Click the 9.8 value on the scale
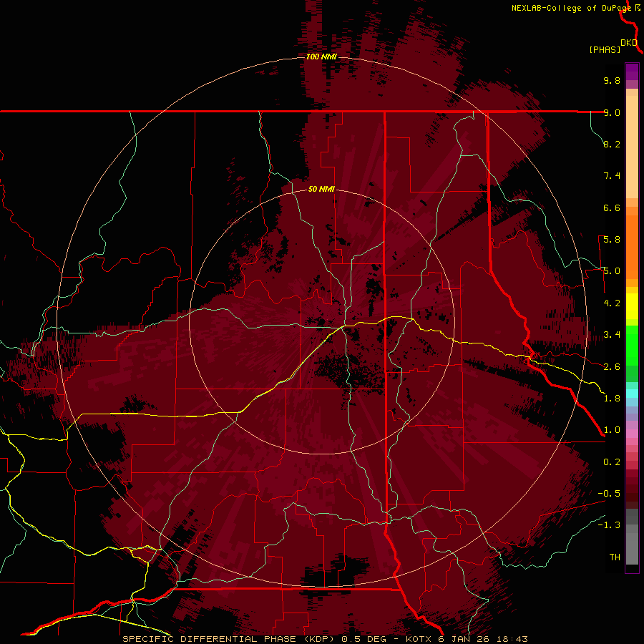This screenshot has width=644, height=644. 612,80
